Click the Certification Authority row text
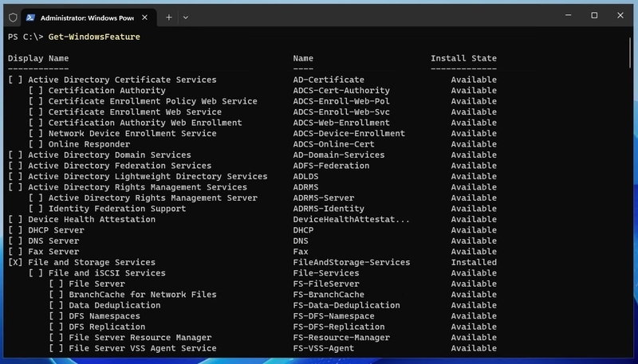The height and width of the screenshot is (364, 638). [107, 91]
